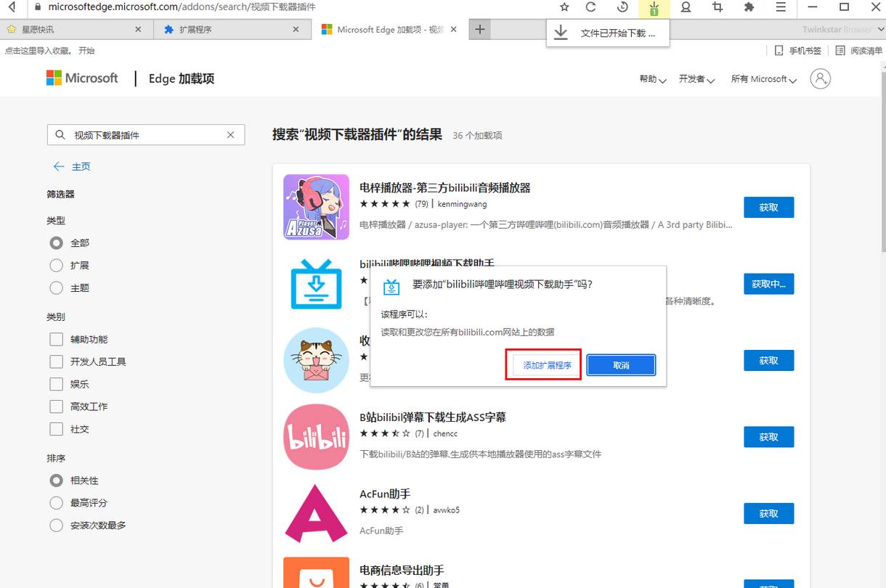Click the Microsoft account avatar icon

820,78
